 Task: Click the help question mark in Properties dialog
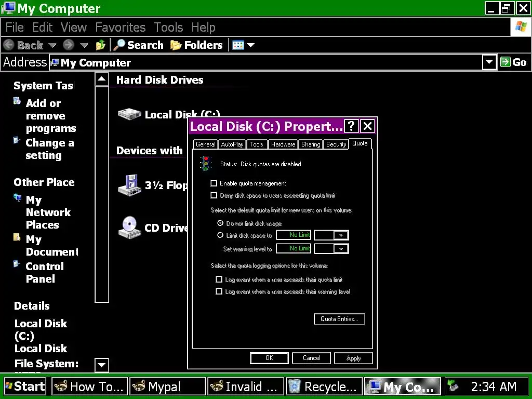[351, 126]
